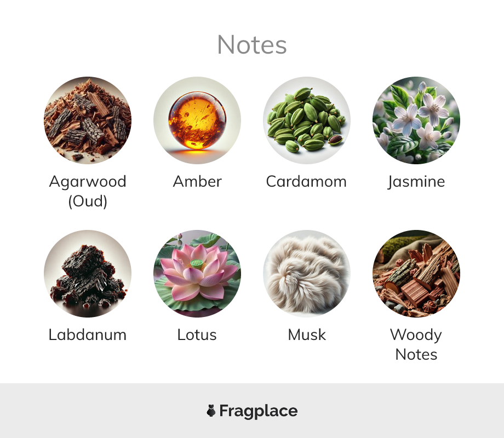Click the Agarwood (Oud) text label
This screenshot has width=504, height=438.
(88, 192)
